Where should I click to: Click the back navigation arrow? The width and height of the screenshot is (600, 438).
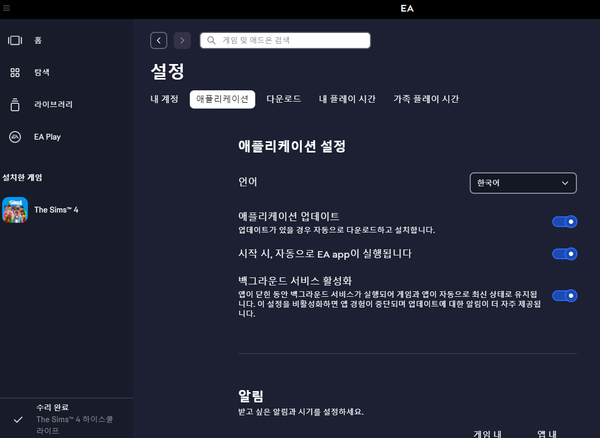point(159,40)
